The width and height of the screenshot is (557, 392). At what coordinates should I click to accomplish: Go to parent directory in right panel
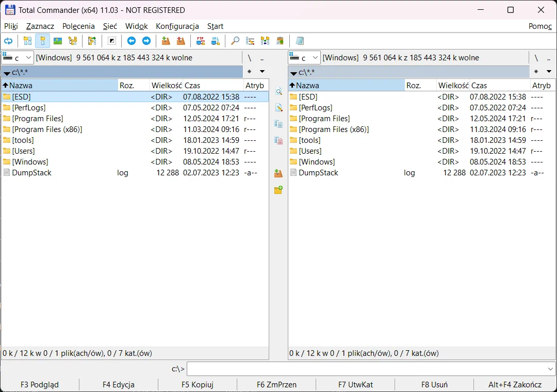[x=548, y=58]
